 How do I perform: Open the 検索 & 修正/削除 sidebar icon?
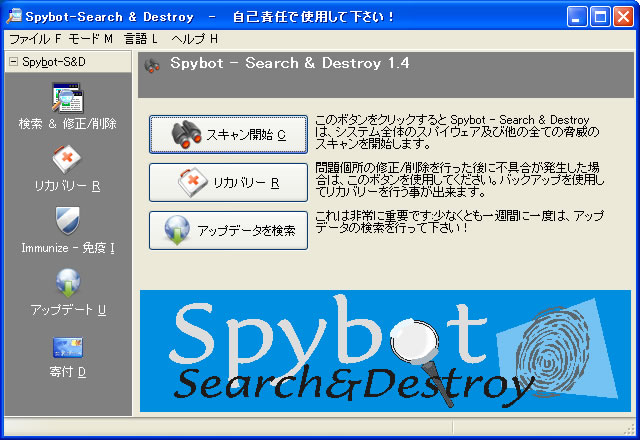(x=67, y=98)
